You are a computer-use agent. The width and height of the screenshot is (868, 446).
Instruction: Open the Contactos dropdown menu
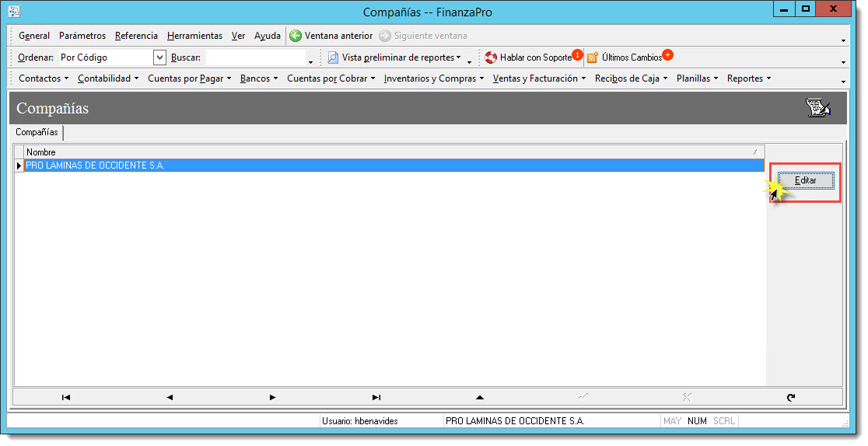44,78
